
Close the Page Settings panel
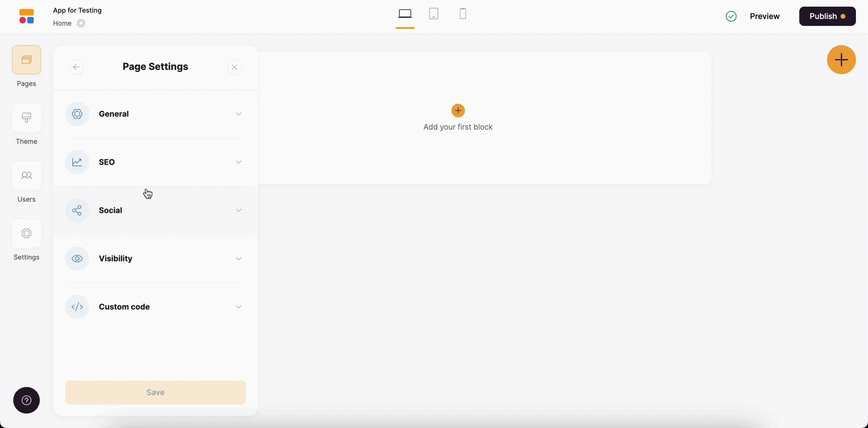click(x=234, y=67)
